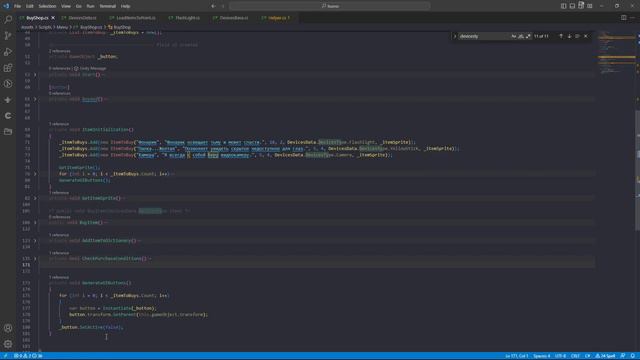Open the File menu
Viewport: 640px width, 360px height.
(x=18, y=6)
